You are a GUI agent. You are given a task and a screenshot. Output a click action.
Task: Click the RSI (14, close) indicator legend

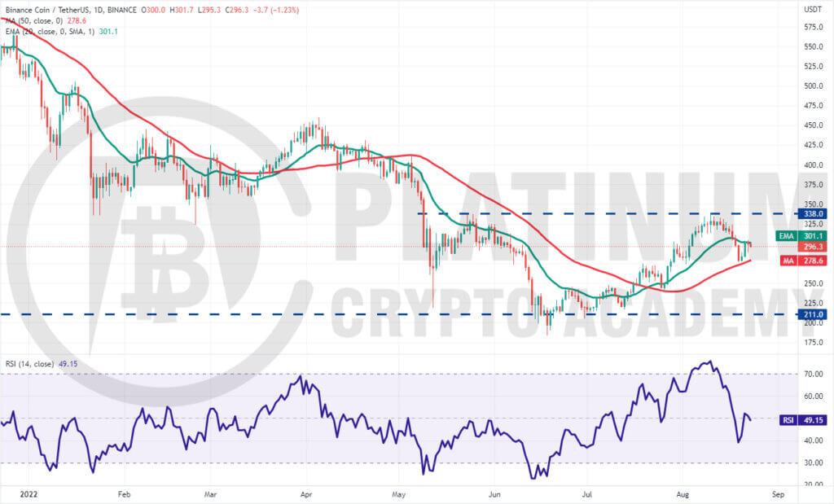coord(30,364)
